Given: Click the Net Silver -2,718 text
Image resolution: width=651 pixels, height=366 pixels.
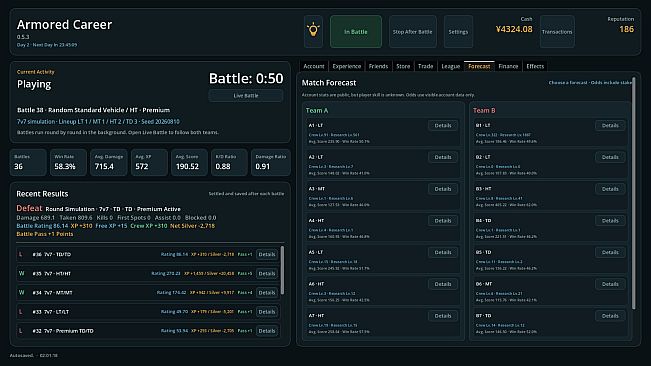Looking at the screenshot, I should coord(192,226).
